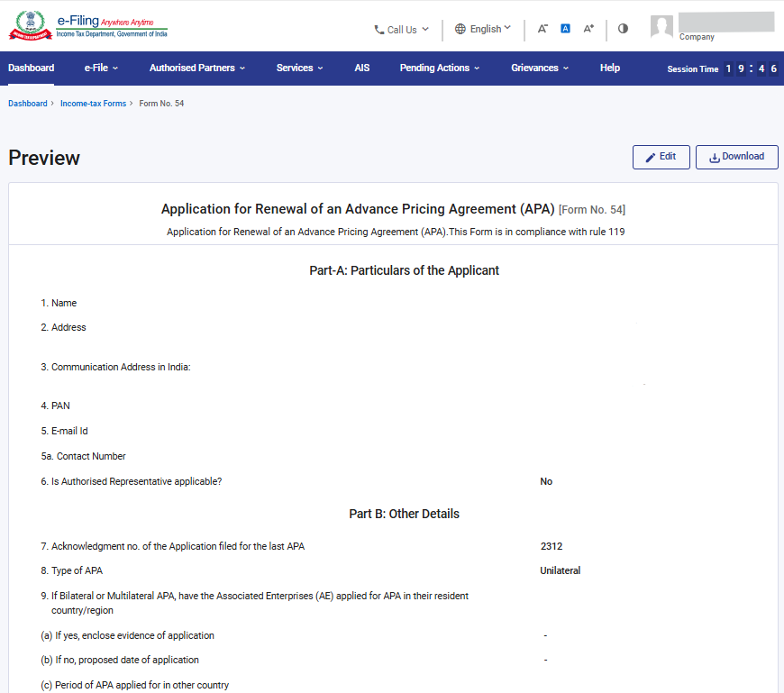Click the Edit button
The height and width of the screenshot is (693, 784).
click(x=661, y=157)
